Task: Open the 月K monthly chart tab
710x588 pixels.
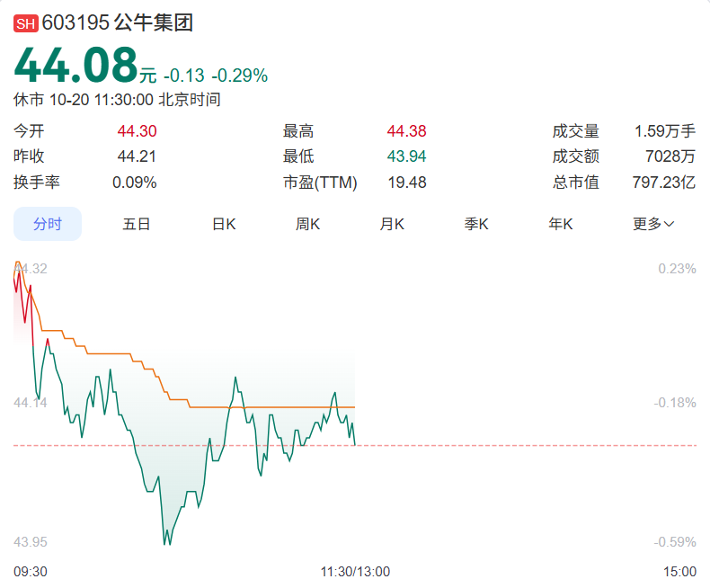Action: click(x=392, y=224)
